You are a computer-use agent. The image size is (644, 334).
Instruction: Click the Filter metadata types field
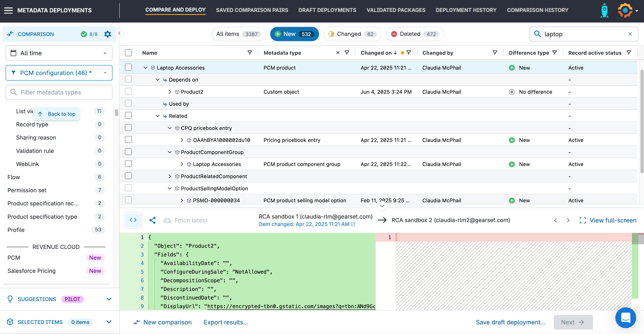point(59,92)
